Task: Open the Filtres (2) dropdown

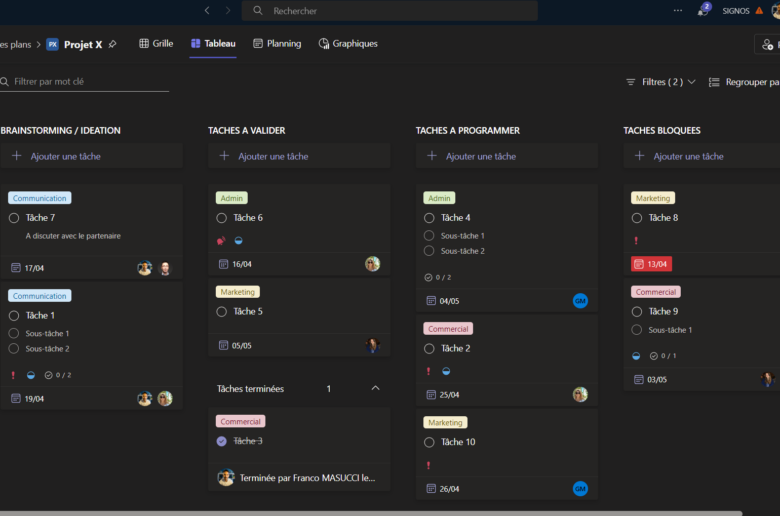Action: (x=660, y=82)
